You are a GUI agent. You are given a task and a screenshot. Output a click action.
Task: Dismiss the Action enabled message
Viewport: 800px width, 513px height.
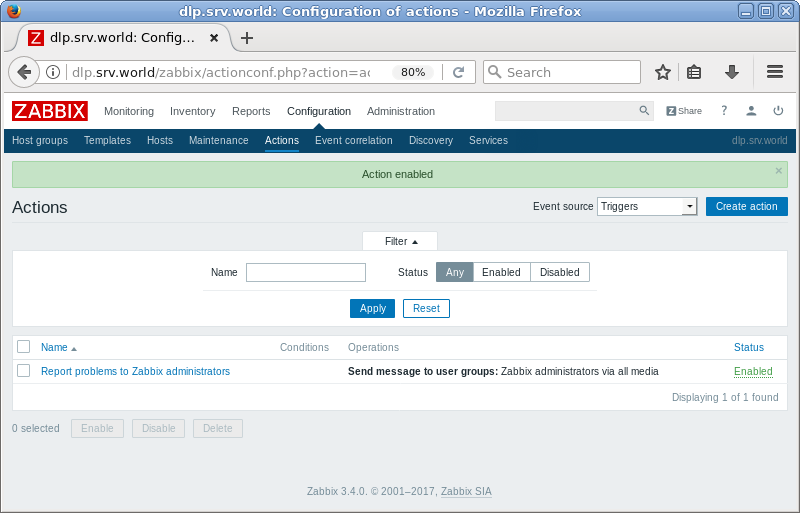(779, 170)
